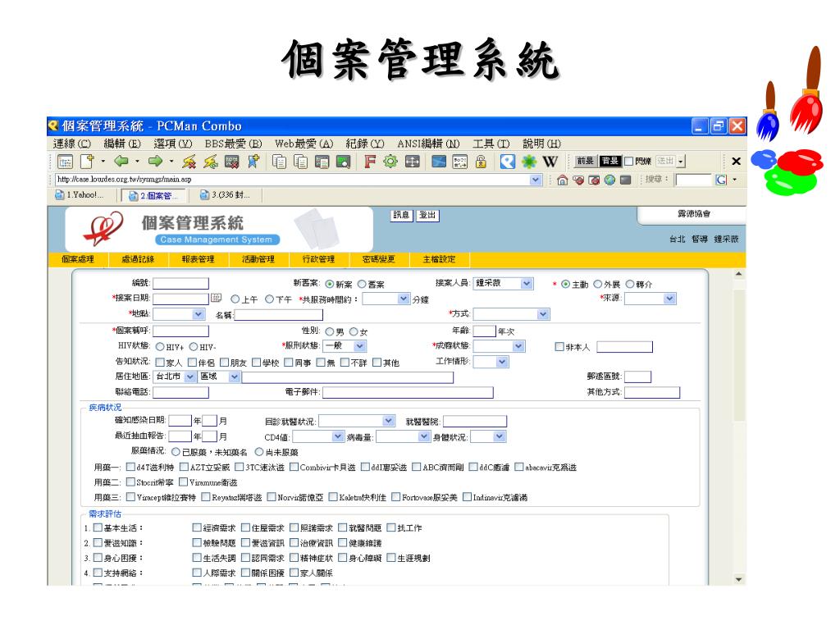Select the 舊案 radio button
Image resolution: width=840 pixels, height=630 pixels.
point(362,284)
